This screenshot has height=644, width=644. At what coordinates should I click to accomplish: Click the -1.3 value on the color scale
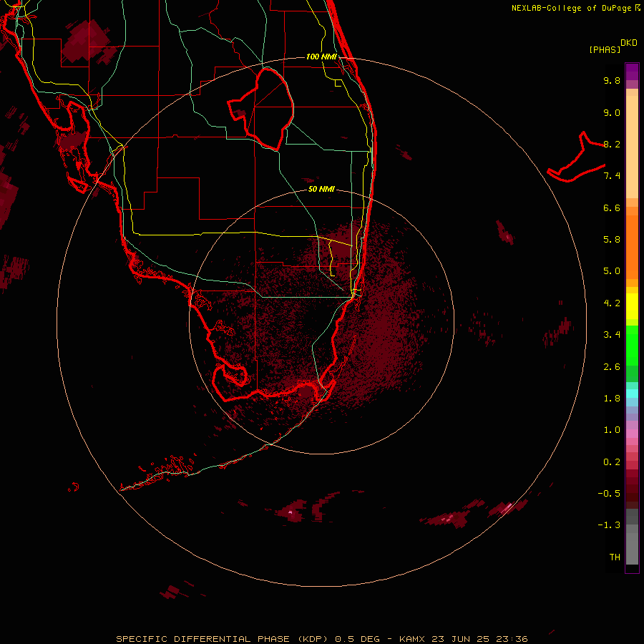coord(609,525)
